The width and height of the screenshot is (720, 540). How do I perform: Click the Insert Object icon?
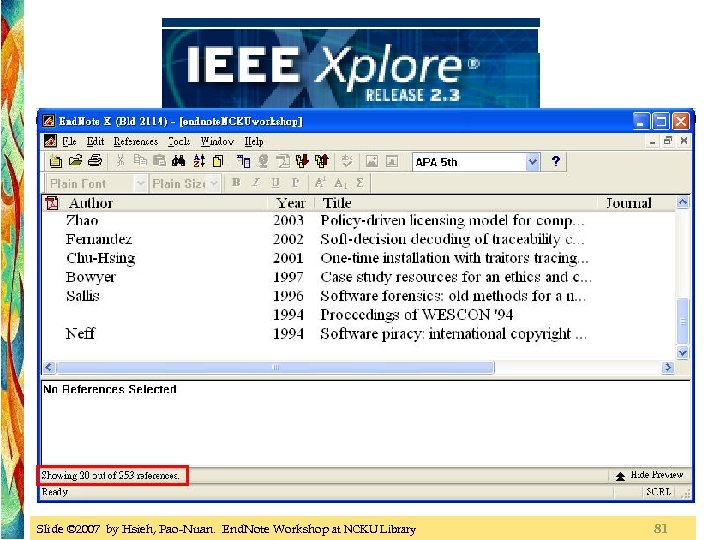[x=392, y=161]
